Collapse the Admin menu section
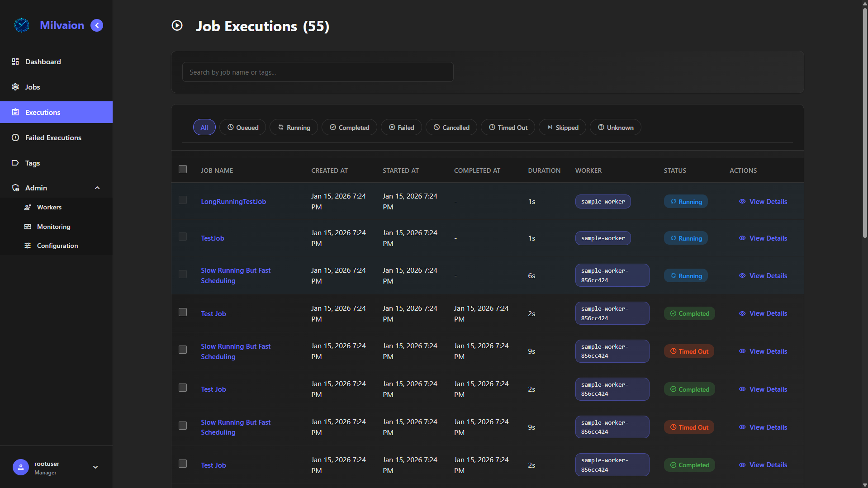 click(97, 188)
